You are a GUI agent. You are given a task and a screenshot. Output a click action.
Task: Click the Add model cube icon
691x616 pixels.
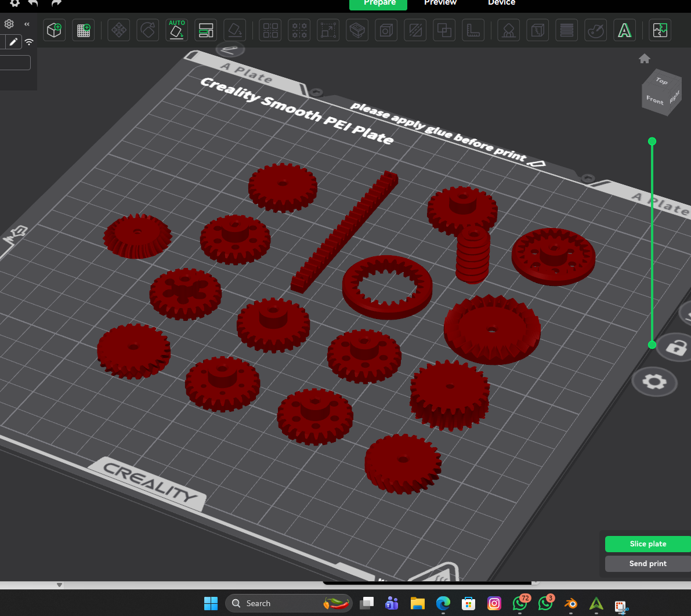coord(55,30)
